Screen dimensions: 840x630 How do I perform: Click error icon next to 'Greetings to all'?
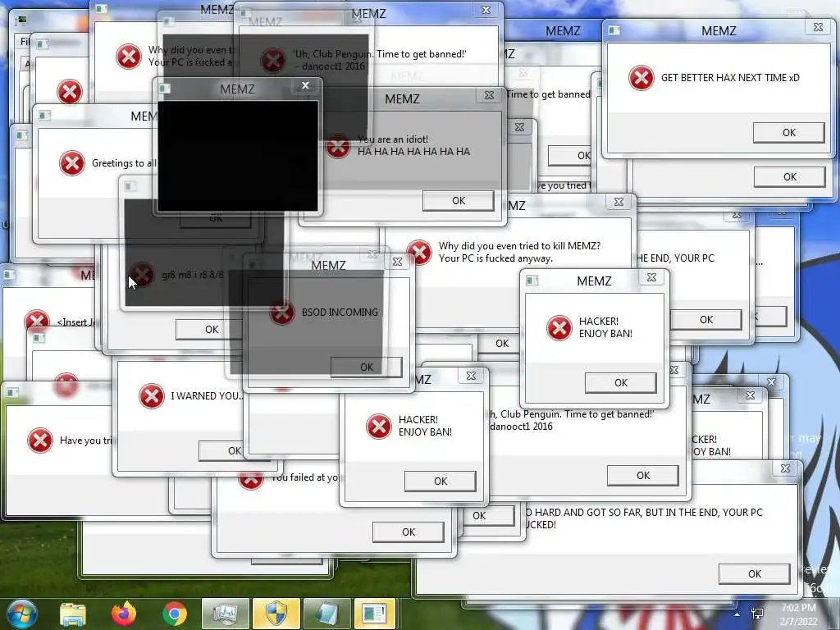pos(72,163)
